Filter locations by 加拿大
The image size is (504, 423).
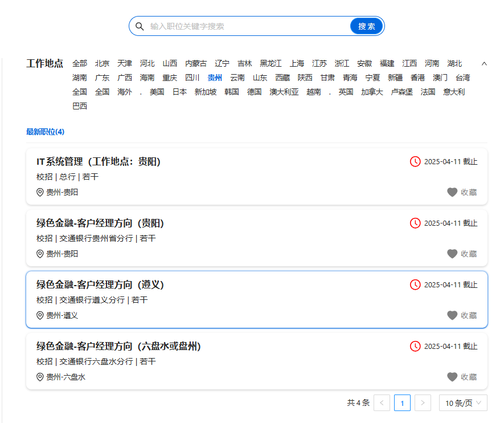pyautogui.click(x=372, y=92)
